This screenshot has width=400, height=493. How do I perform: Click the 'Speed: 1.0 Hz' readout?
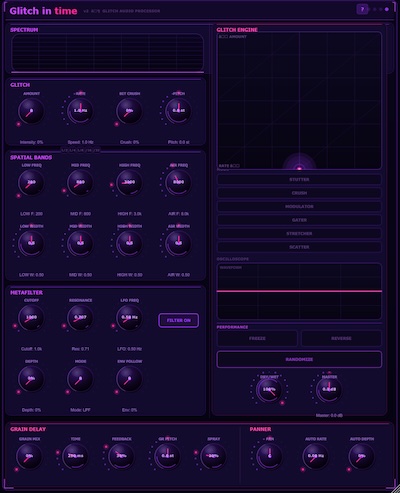80,142
